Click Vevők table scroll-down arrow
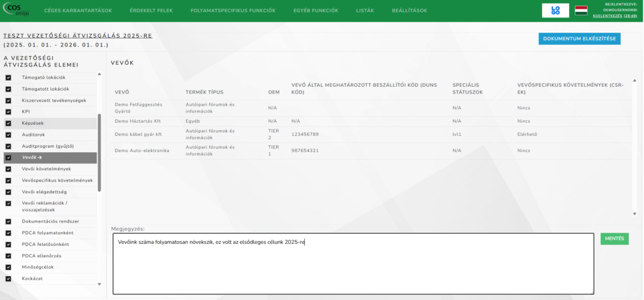The height and width of the screenshot is (300, 644). [x=635, y=214]
